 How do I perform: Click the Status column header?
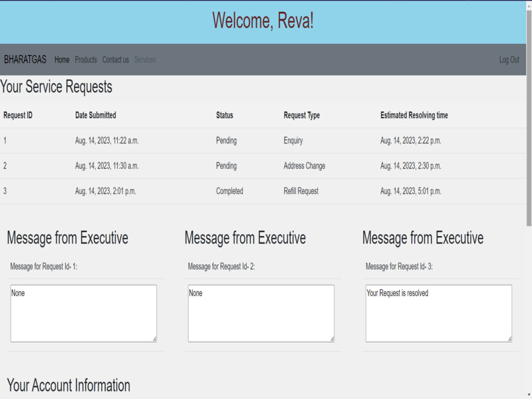coord(225,116)
